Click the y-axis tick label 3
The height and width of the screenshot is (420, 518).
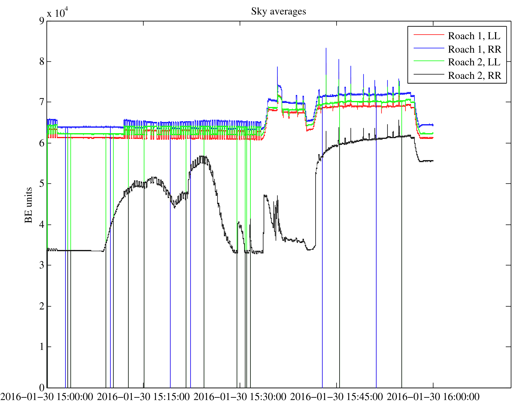[x=42, y=265]
